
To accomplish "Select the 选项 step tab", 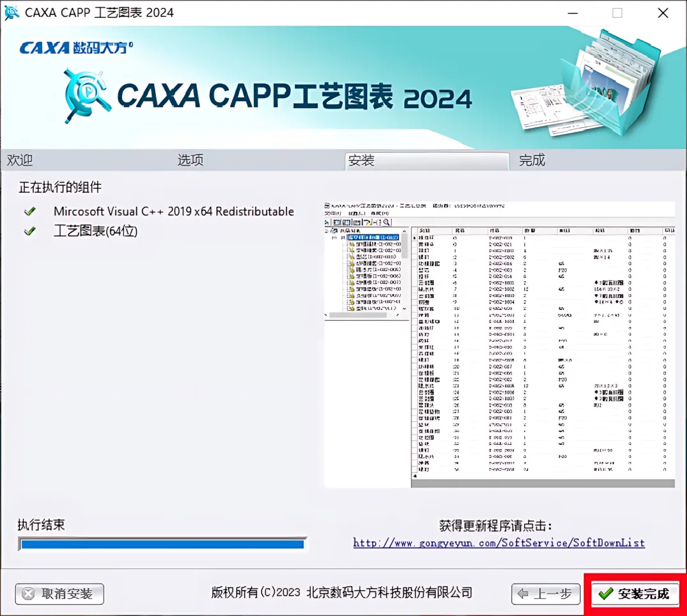I will [191, 160].
